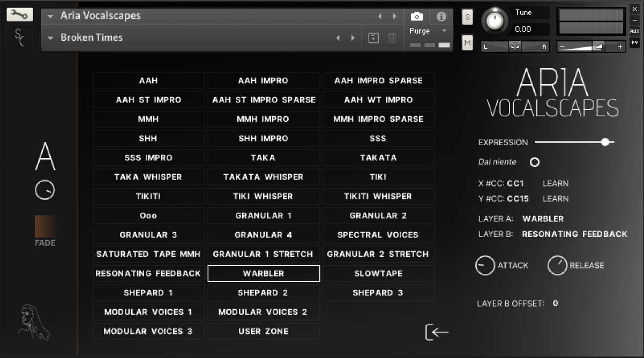Click the back arrow exit icon
The height and width of the screenshot is (358, 644).
click(x=437, y=332)
